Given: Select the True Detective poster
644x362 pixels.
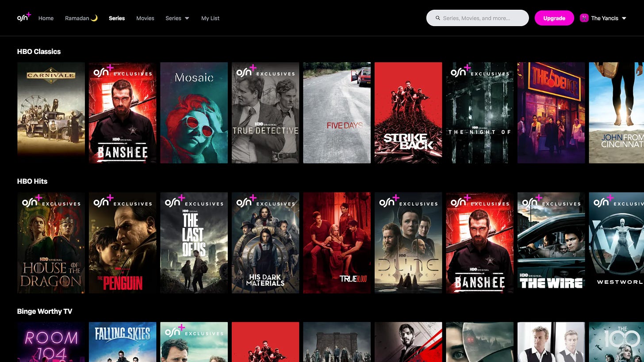Looking at the screenshot, I should click(265, 113).
